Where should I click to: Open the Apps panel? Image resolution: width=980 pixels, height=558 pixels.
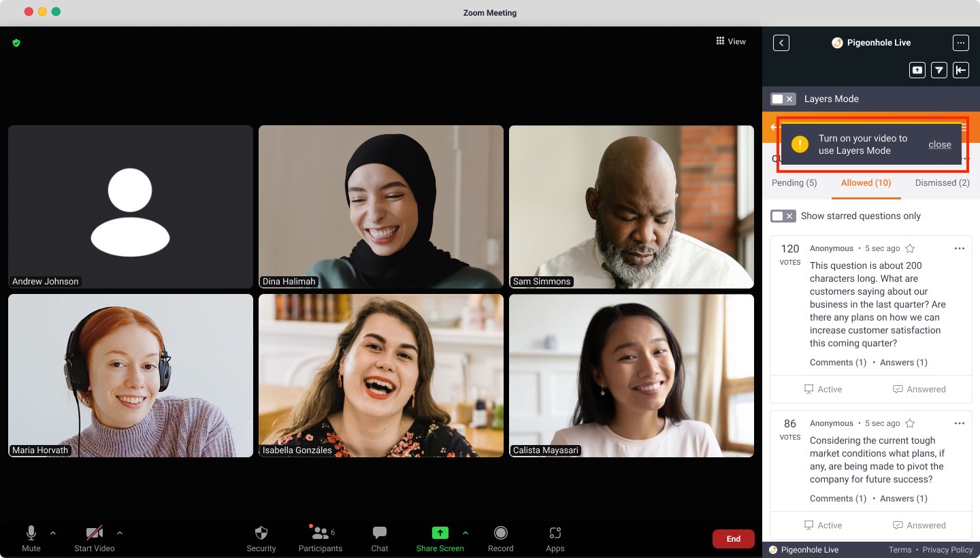pos(555,533)
